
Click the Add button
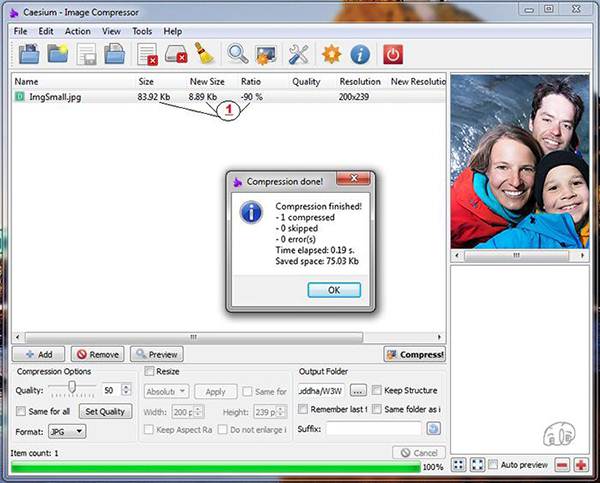click(x=39, y=354)
